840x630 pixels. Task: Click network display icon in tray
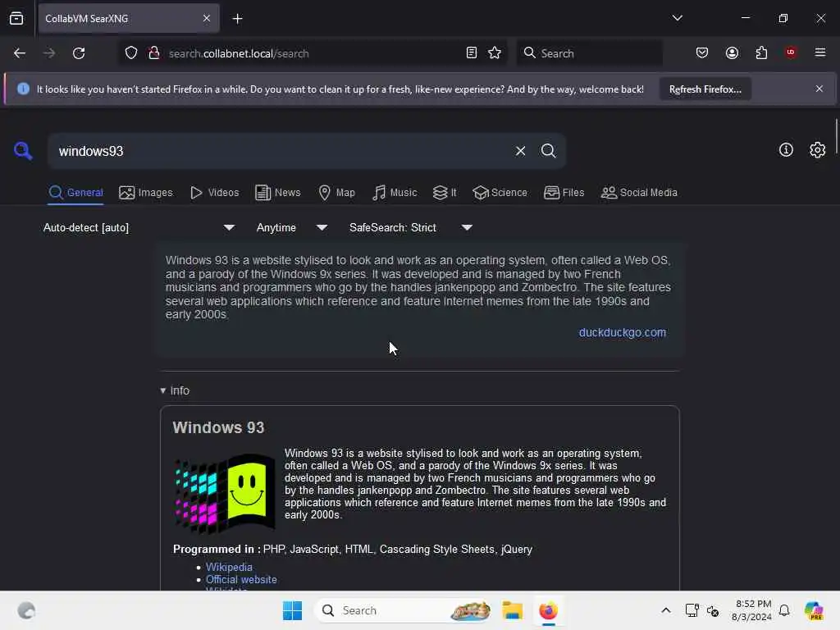coord(692,610)
